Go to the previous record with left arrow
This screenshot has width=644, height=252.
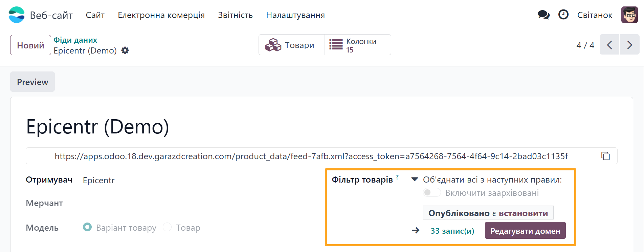point(609,45)
